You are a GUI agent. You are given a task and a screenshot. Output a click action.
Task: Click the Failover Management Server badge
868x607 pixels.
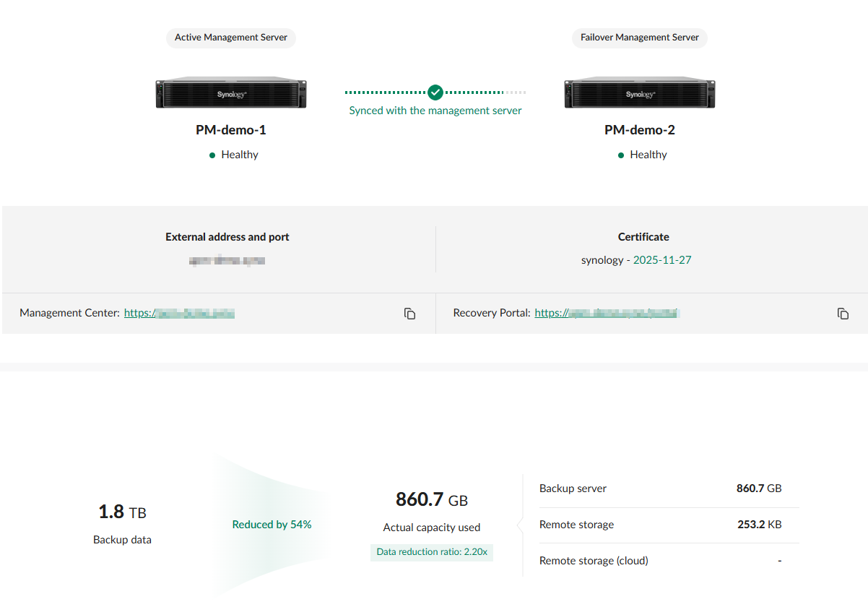click(640, 38)
